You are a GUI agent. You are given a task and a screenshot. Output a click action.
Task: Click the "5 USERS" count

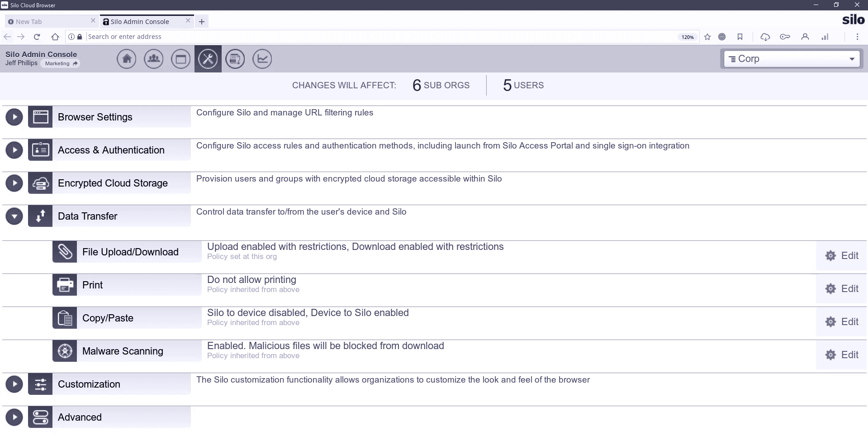click(x=523, y=85)
